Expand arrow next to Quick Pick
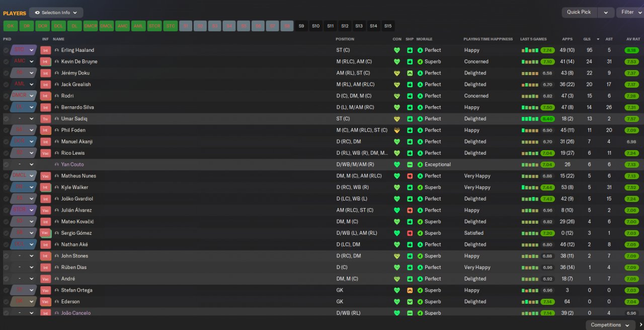The height and width of the screenshot is (330, 644). pyautogui.click(x=606, y=12)
